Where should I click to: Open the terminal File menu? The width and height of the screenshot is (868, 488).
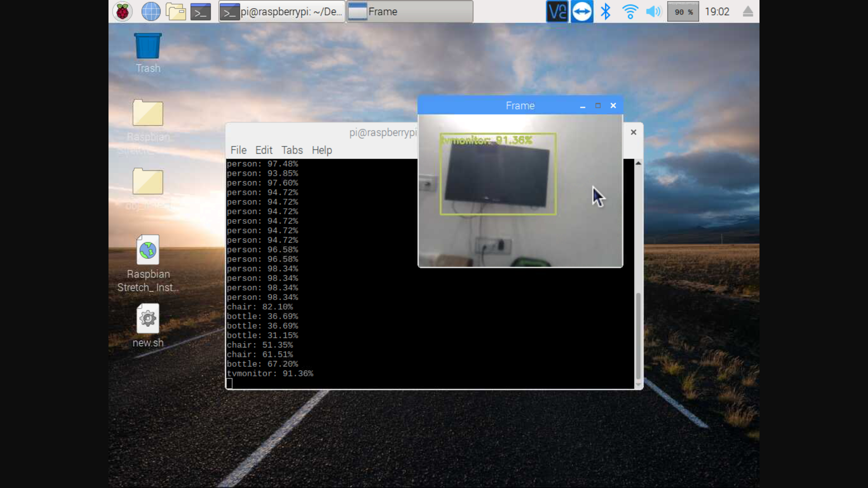[238, 150]
